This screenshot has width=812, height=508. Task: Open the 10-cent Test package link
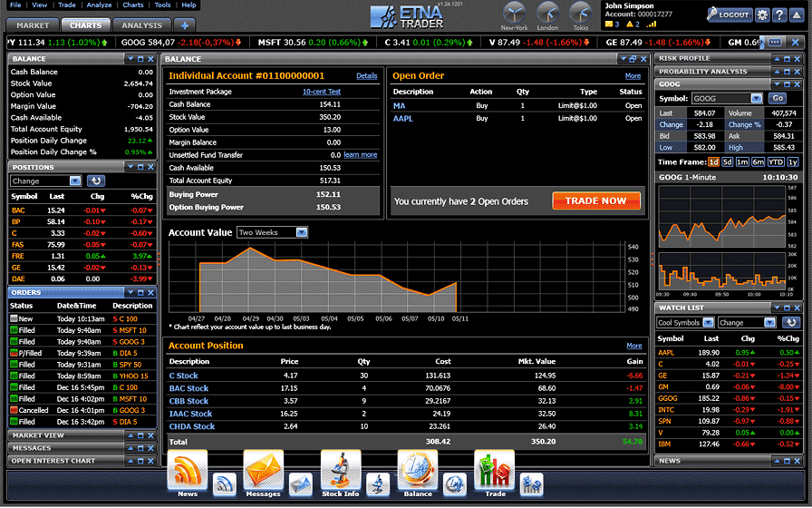pyautogui.click(x=322, y=92)
